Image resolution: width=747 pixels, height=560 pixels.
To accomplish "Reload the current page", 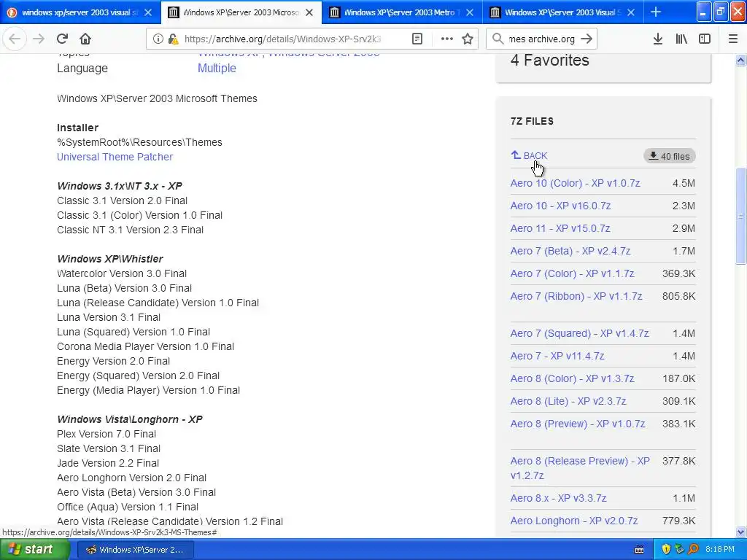I will [62, 39].
